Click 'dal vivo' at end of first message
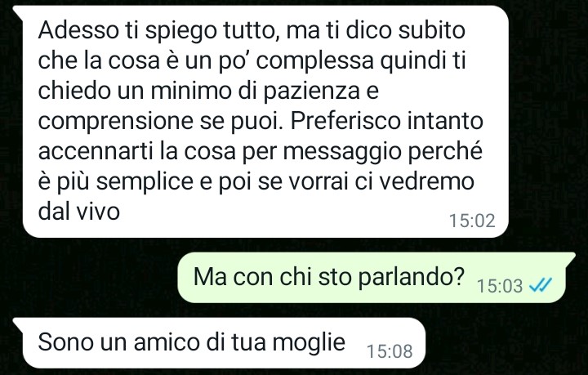Viewport: 588px width, 375px height. pos(78,212)
